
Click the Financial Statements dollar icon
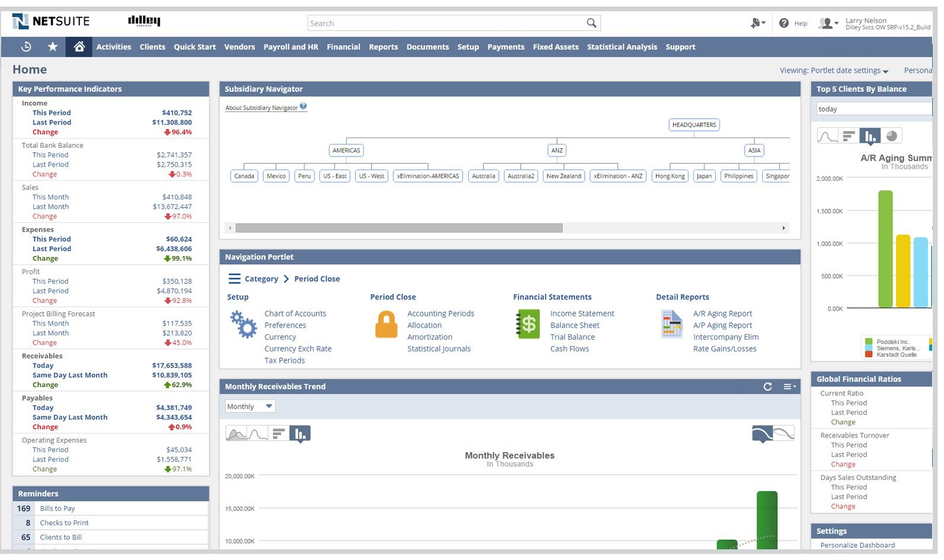[528, 324]
